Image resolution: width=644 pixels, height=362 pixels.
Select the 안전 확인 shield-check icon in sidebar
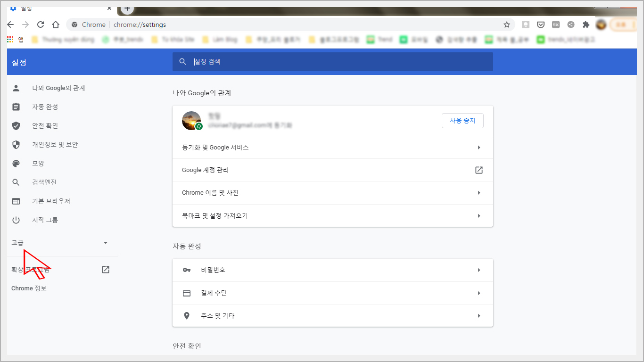[x=16, y=126]
